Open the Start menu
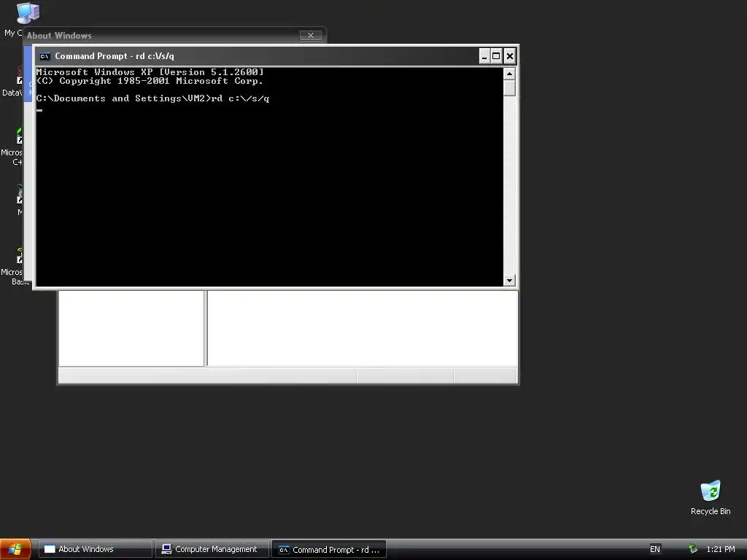The height and width of the screenshot is (560, 747). point(16,549)
